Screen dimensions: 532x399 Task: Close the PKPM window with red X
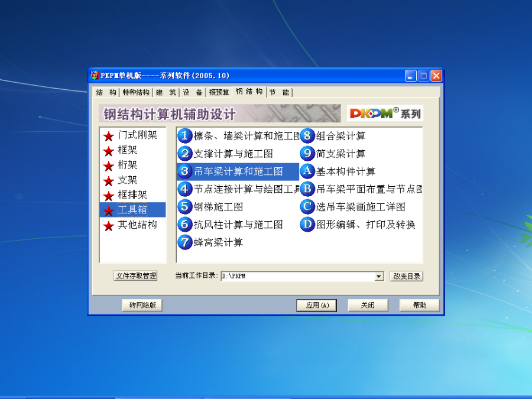click(436, 76)
